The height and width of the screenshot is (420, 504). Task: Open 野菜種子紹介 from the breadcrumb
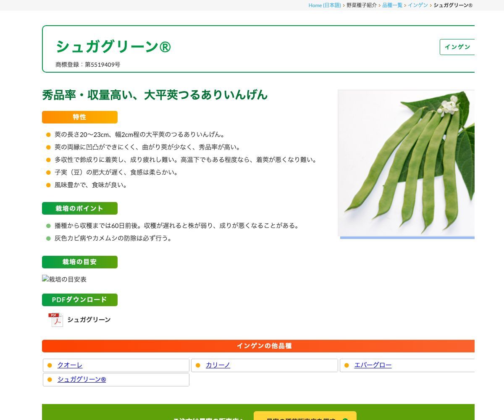coord(361,5)
